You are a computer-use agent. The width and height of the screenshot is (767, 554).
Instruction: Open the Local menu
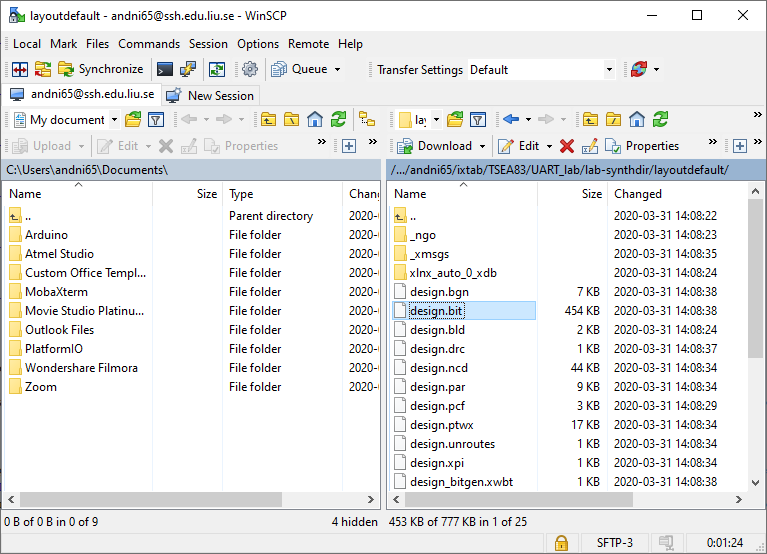(27, 44)
